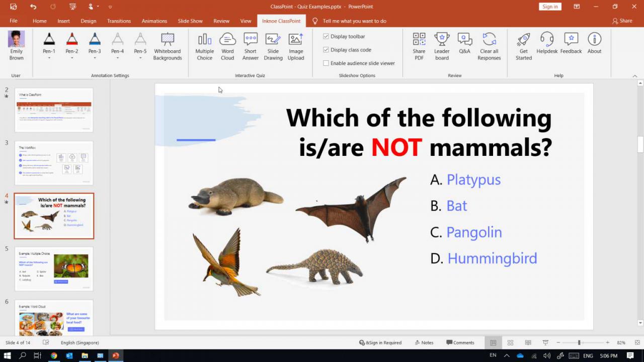Start Slide Show from status bar

point(545,342)
